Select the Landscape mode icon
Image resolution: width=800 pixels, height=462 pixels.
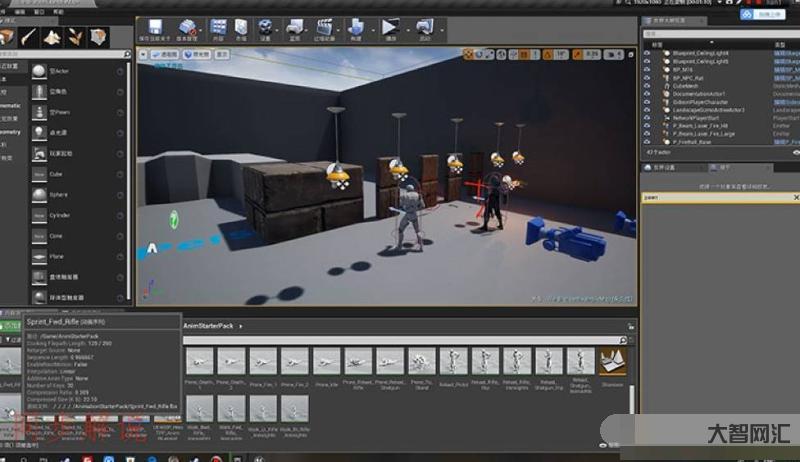53,37
